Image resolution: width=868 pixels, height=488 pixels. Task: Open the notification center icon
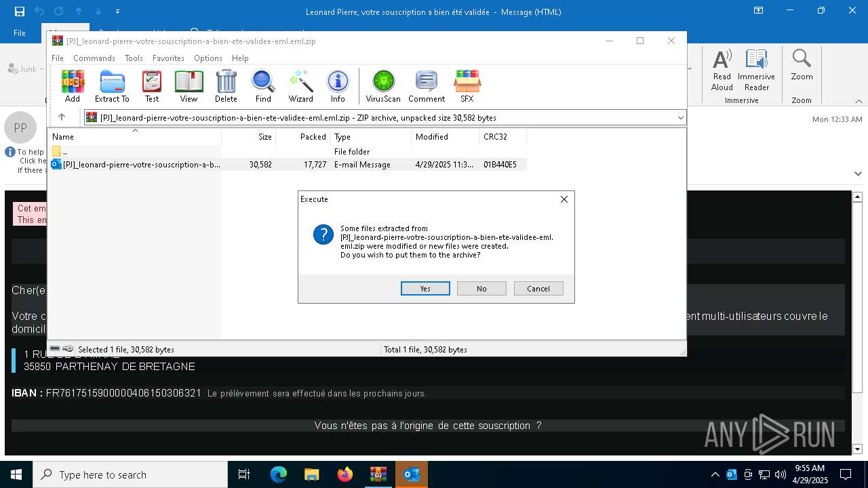pos(846,474)
